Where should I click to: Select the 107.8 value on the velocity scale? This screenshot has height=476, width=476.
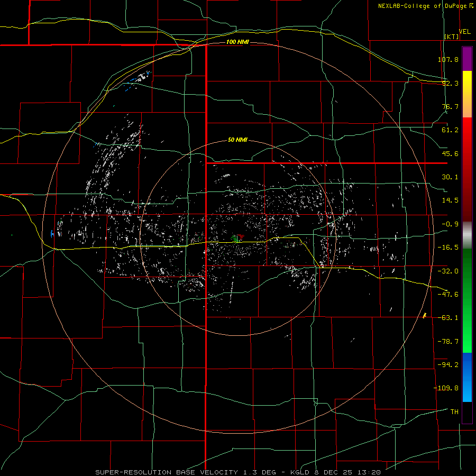(x=448, y=59)
